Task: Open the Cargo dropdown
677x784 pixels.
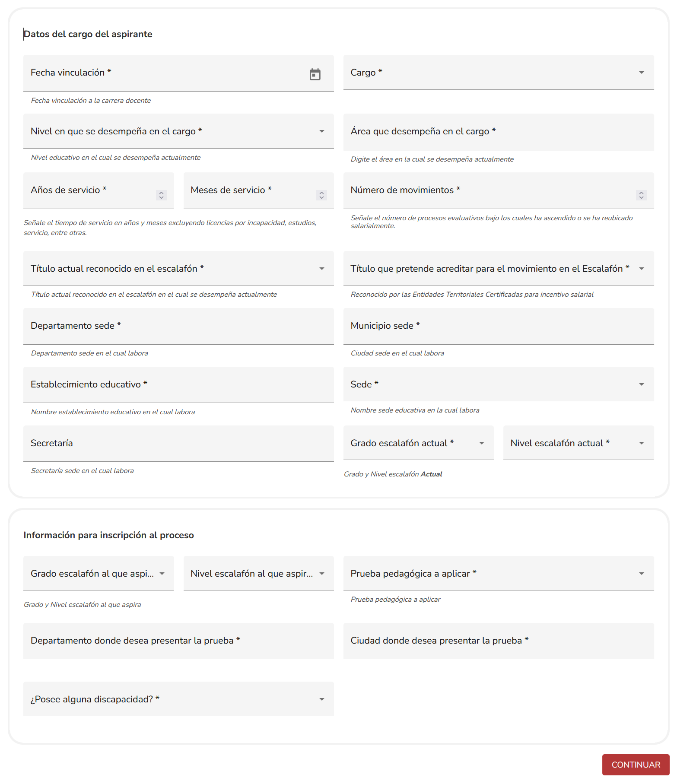Action: (x=498, y=73)
